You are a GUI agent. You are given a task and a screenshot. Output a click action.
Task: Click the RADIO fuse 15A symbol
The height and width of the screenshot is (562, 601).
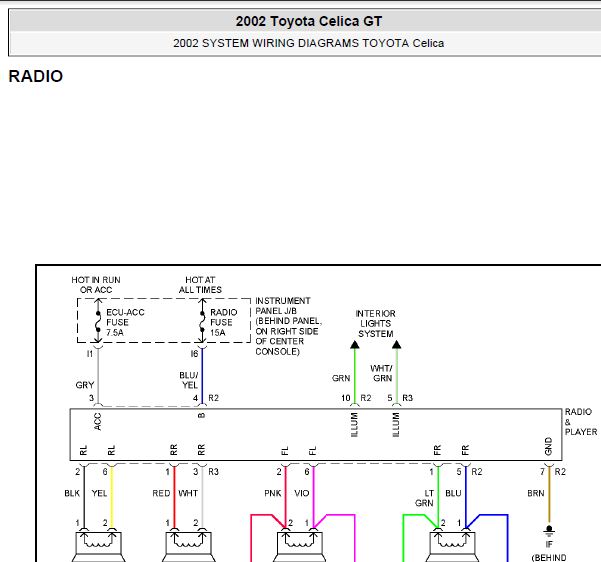[202, 321]
